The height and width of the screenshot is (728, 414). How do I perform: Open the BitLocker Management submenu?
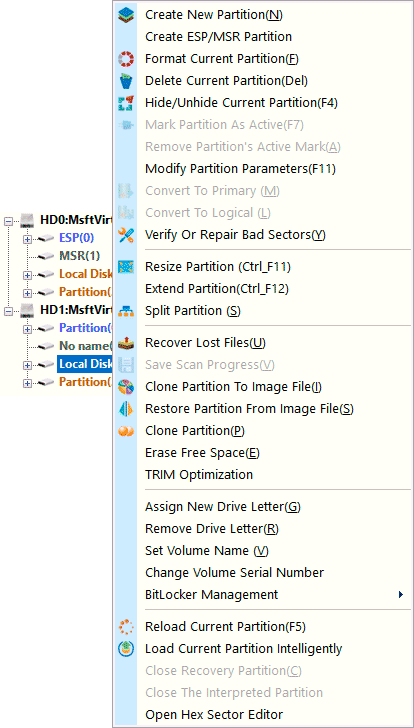pos(275,594)
